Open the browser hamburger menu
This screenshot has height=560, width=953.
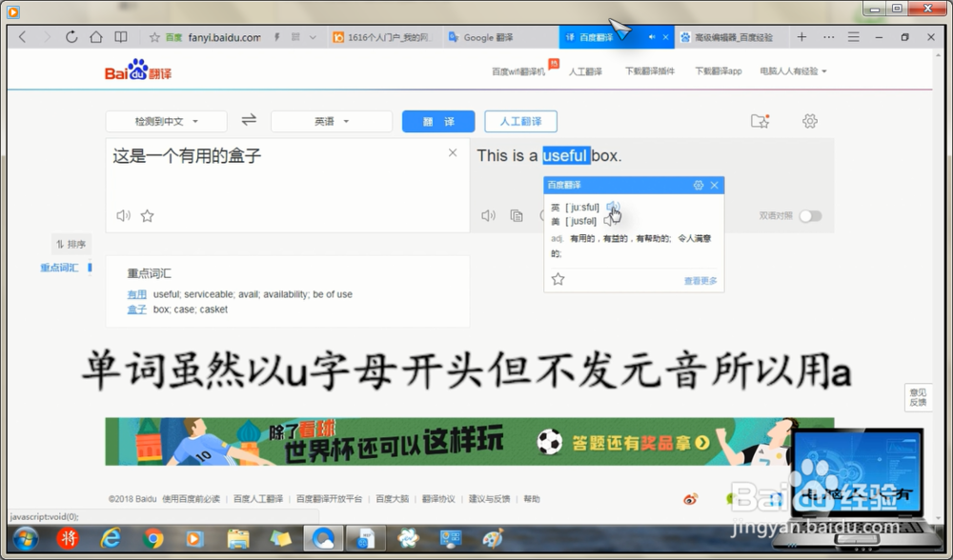[853, 37]
